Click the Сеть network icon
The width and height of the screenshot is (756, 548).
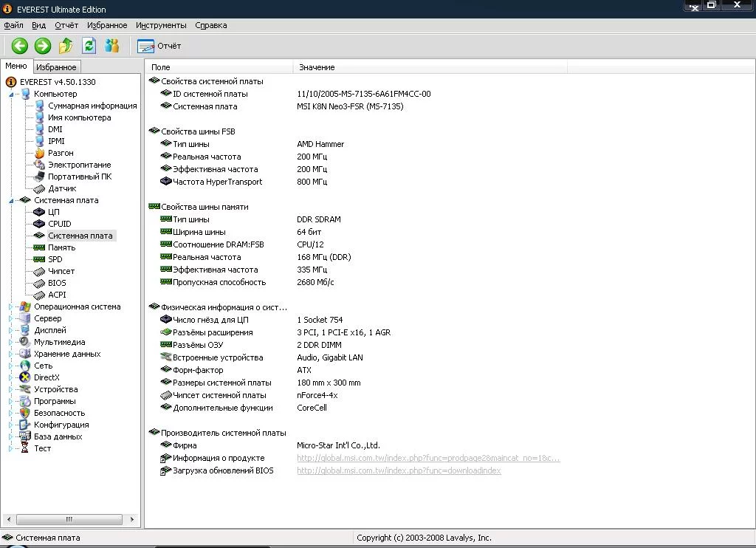click(25, 366)
